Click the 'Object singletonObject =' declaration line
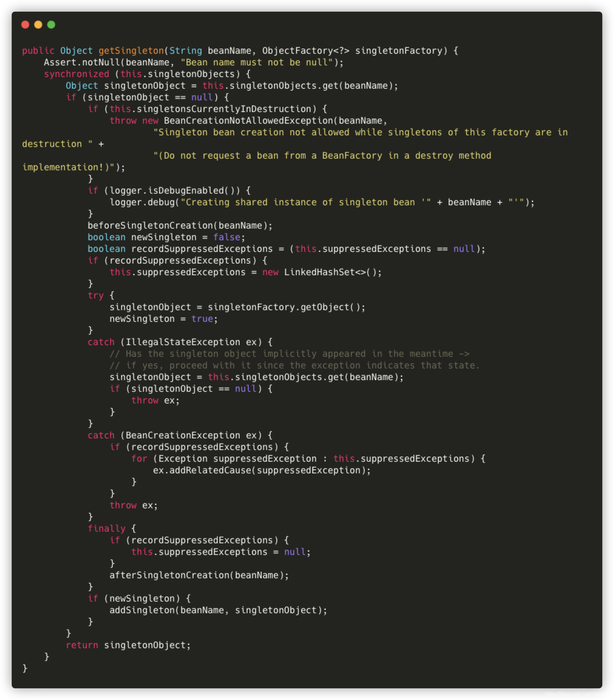The height and width of the screenshot is (700, 614). tap(232, 85)
